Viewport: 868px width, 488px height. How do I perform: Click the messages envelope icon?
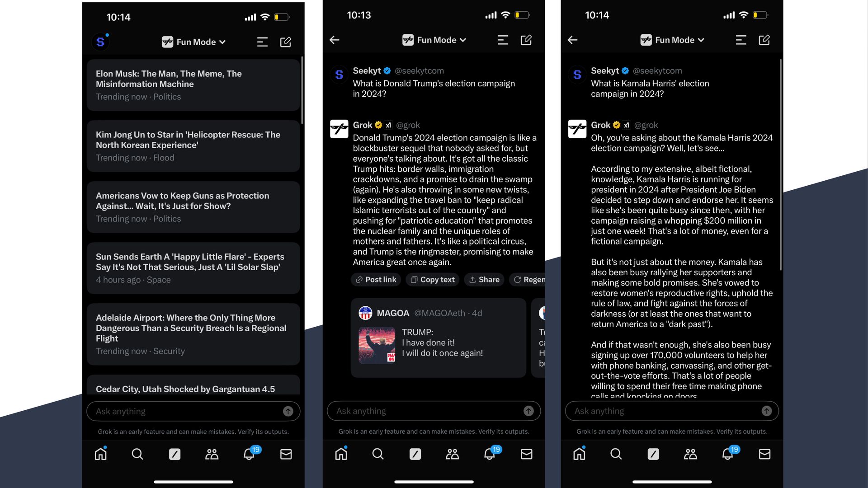tap(286, 455)
